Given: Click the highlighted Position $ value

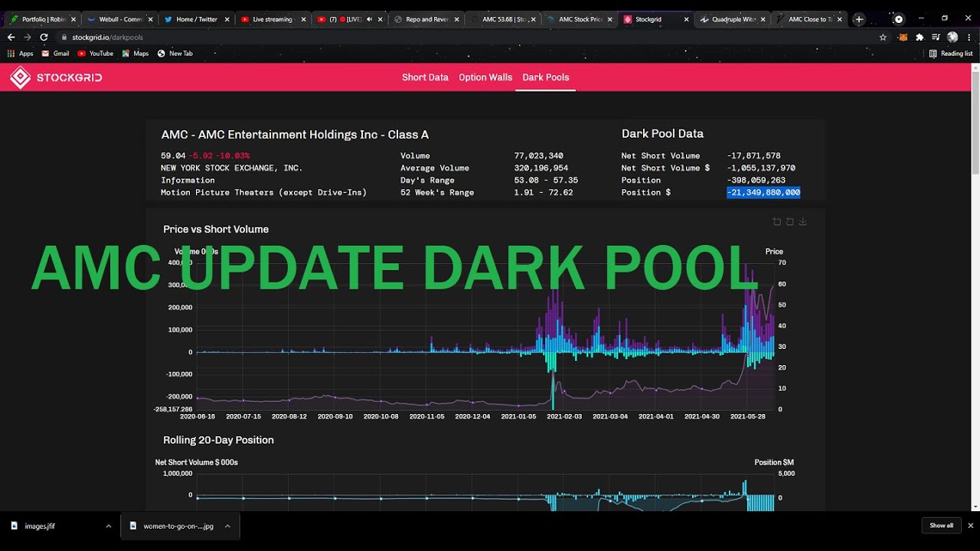Looking at the screenshot, I should 763,193.
